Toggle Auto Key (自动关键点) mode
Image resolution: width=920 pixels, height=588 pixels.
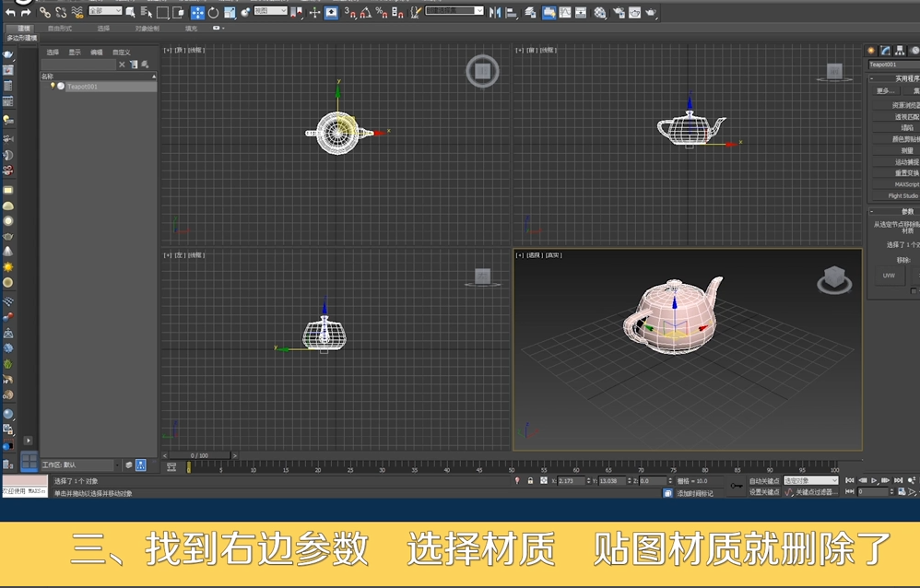pos(764,481)
